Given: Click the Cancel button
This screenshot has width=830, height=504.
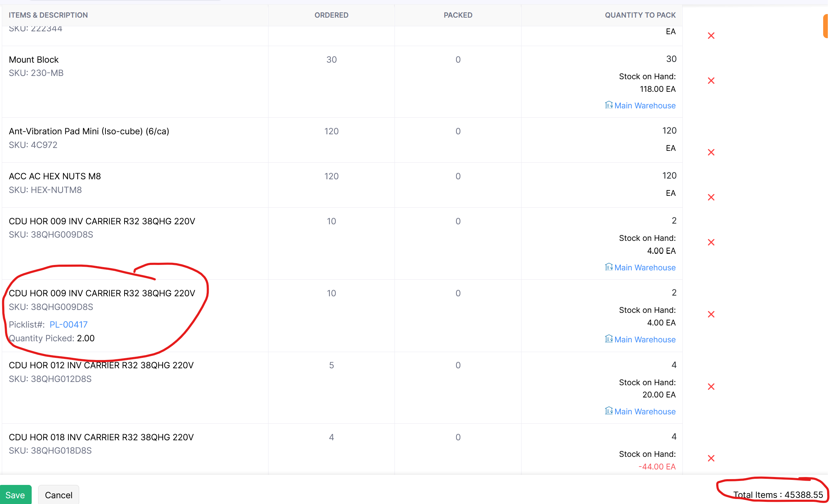Looking at the screenshot, I should pos(59,495).
